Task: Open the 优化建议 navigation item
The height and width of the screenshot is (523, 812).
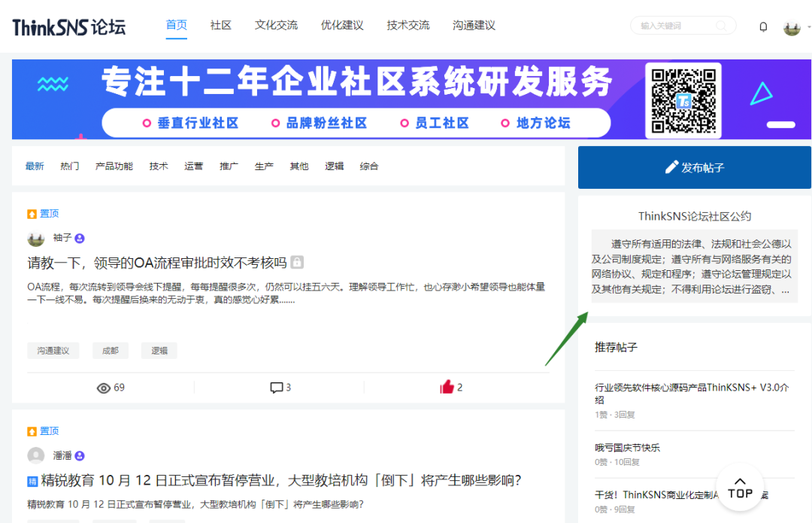Action: (x=342, y=25)
